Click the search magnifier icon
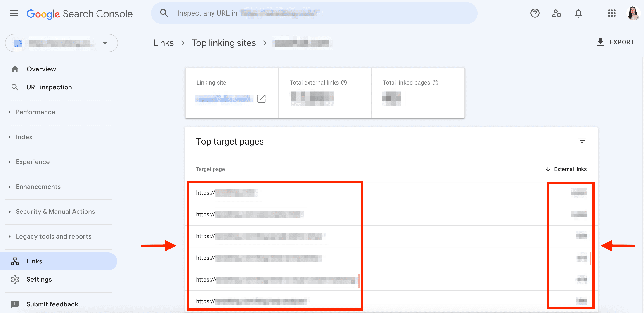 (x=164, y=13)
